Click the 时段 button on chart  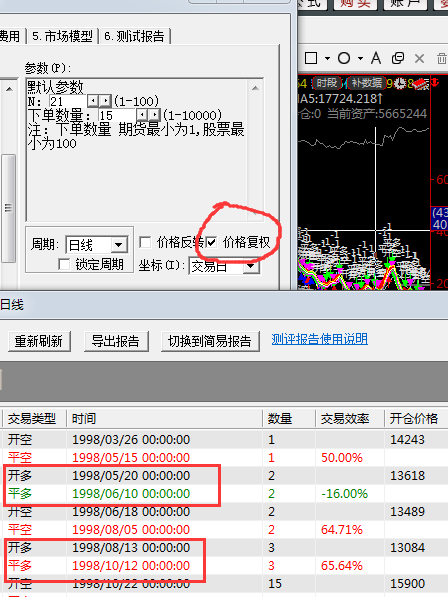pyautogui.click(x=327, y=83)
